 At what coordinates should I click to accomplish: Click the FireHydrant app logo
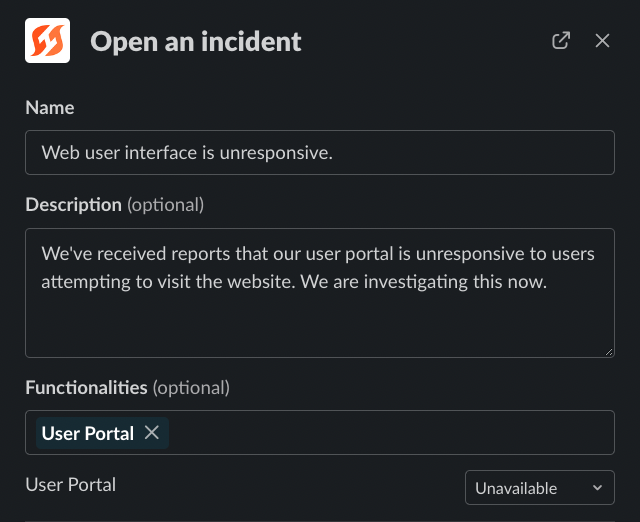tap(47, 42)
